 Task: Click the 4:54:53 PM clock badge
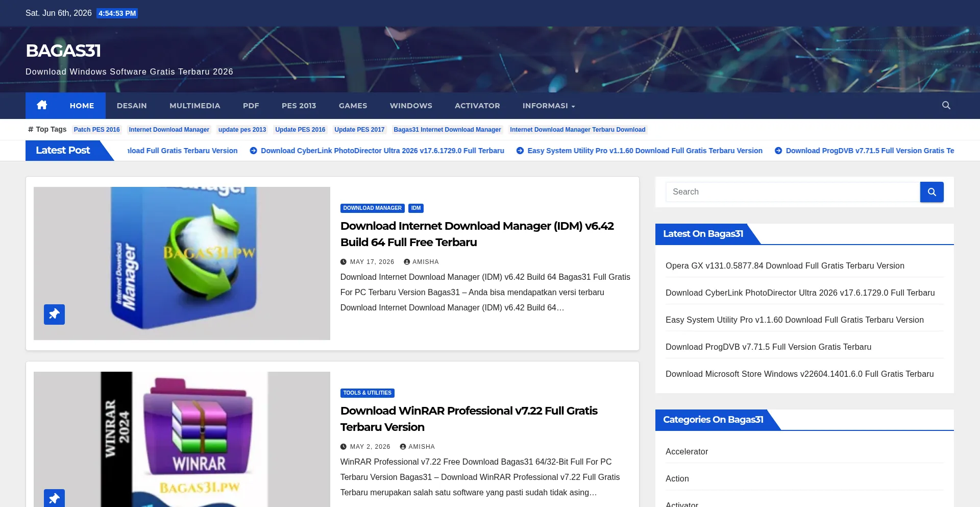tap(117, 13)
